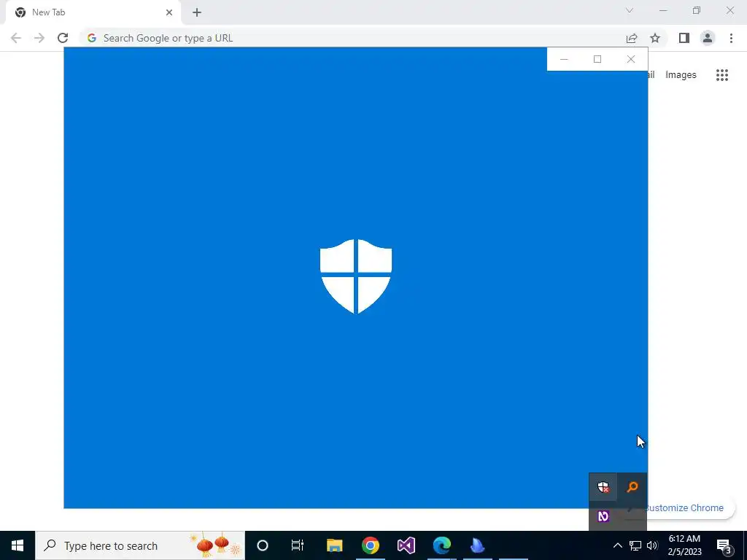
Task: Minimize the Chrome window
Action: click(x=663, y=10)
